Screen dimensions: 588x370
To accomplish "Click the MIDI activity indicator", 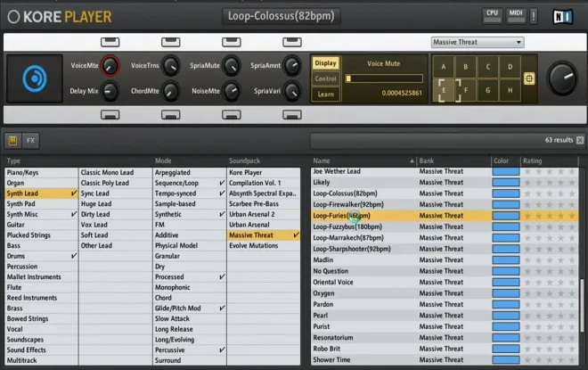I will tap(516, 16).
